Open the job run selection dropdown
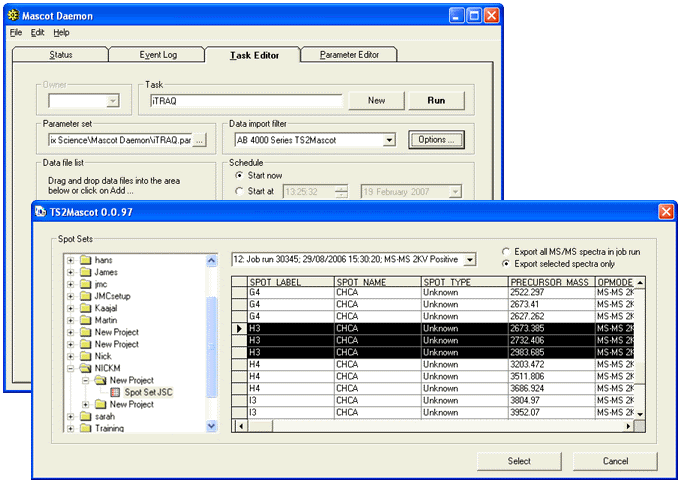 [471, 260]
